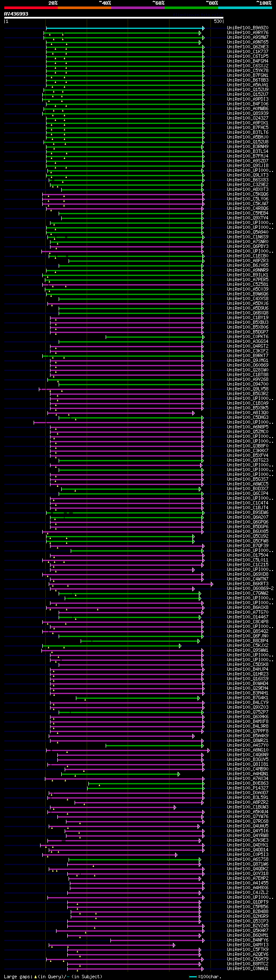Image resolution: width=276 pixels, height=980 pixels.
Task: Select the orange ~40% legend segment
Action: pyautogui.click(x=85, y=7)
